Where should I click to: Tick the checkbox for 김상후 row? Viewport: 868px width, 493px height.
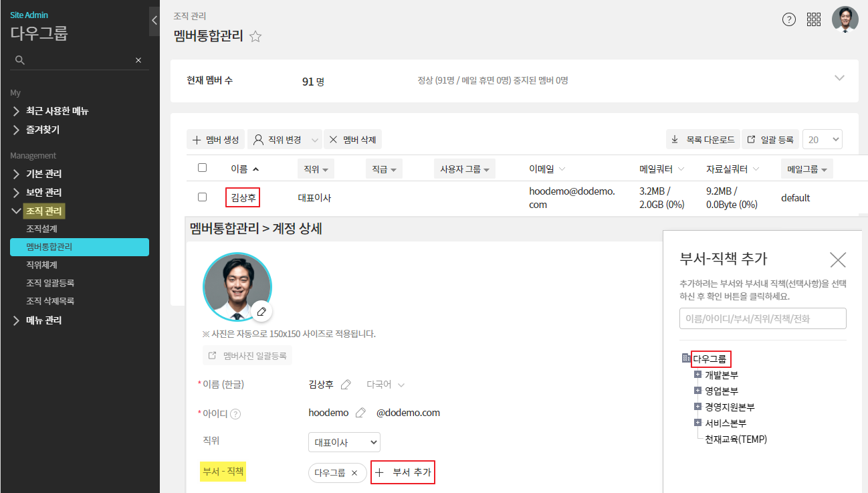click(203, 197)
